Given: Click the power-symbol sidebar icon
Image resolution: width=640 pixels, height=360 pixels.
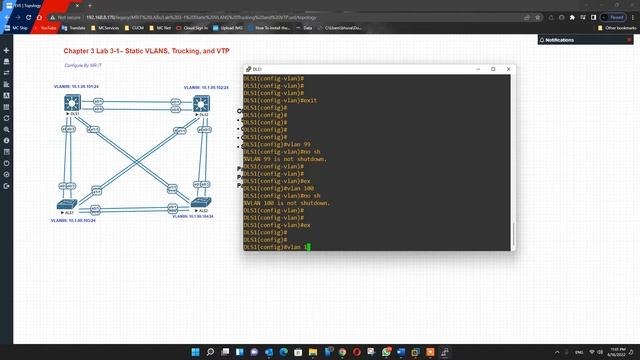Looking at the screenshot, I should tap(6, 163).
